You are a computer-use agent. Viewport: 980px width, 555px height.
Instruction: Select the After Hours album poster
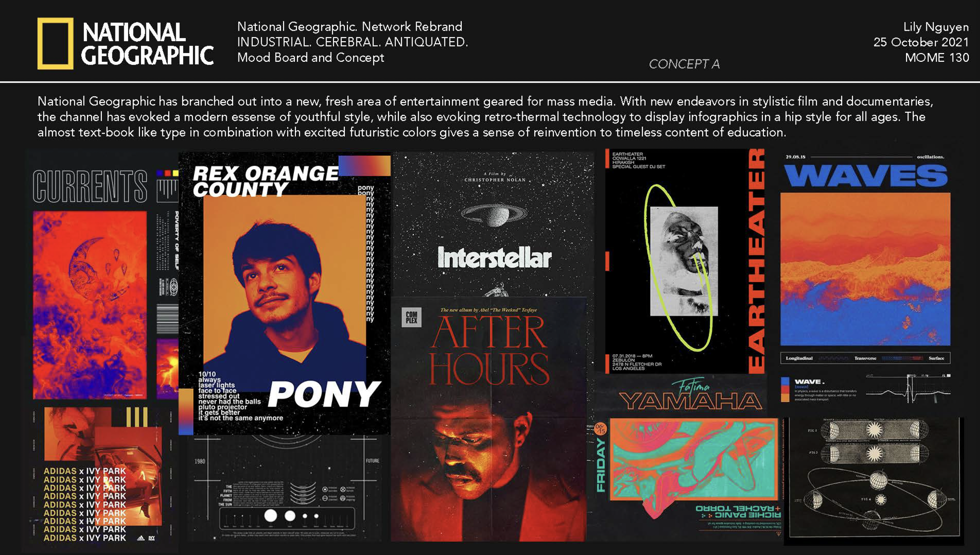point(489,419)
